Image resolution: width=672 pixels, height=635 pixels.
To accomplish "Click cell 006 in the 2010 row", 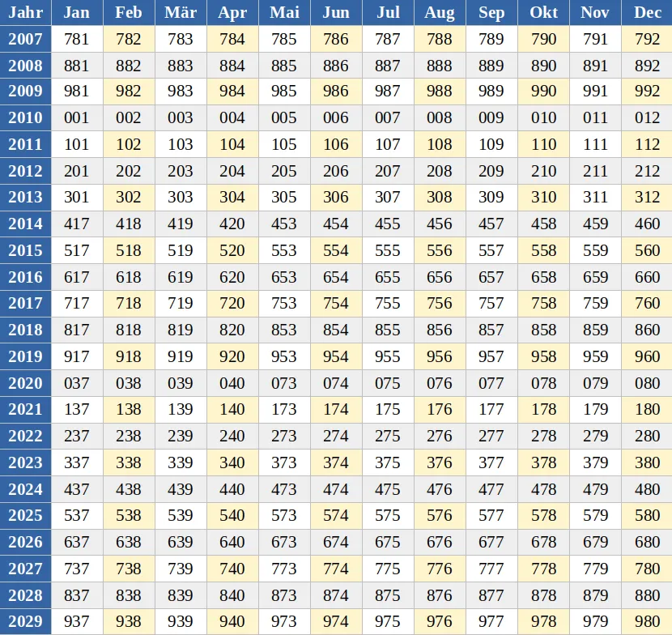I will pyautogui.click(x=336, y=118).
